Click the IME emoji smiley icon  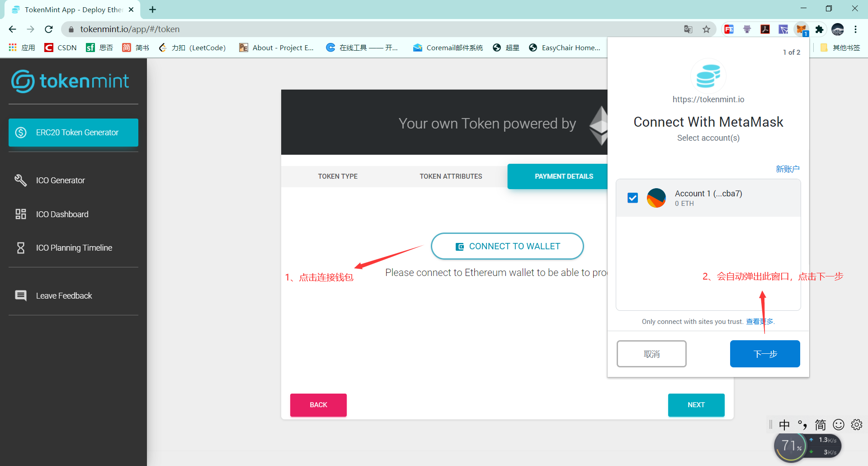[x=839, y=425]
